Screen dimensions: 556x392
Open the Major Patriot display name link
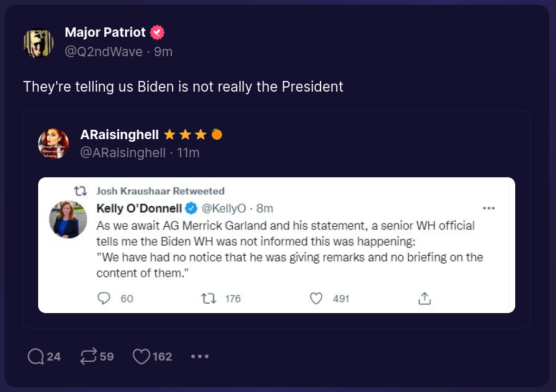[106, 32]
